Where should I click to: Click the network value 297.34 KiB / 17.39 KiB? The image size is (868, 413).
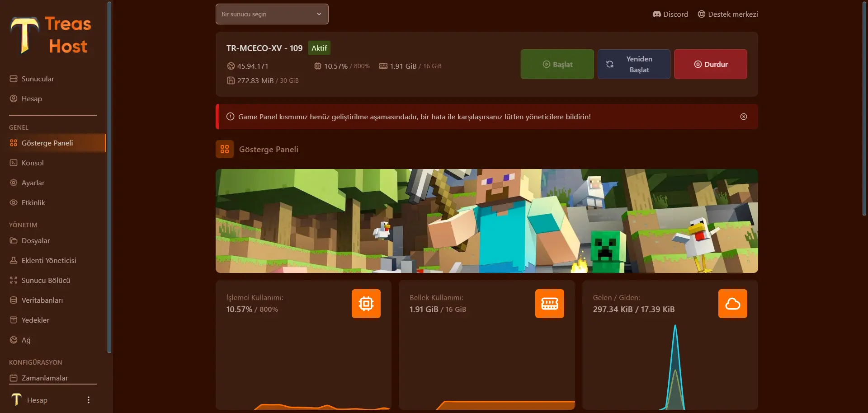tap(634, 310)
